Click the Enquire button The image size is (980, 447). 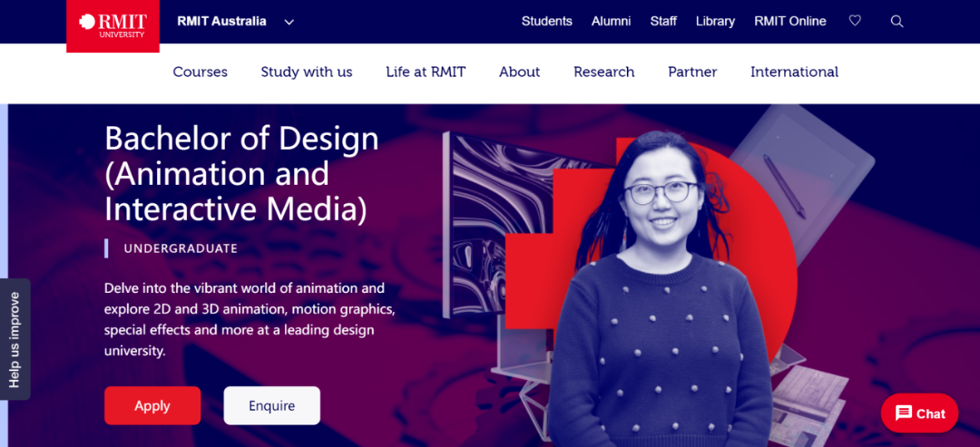coord(272,406)
